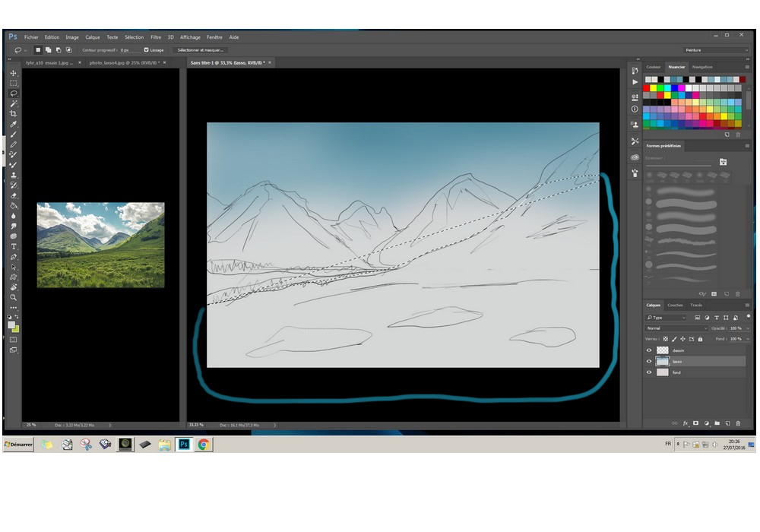The image size is (760, 532).
Task: Switch to the Couches tab
Action: coord(675,305)
